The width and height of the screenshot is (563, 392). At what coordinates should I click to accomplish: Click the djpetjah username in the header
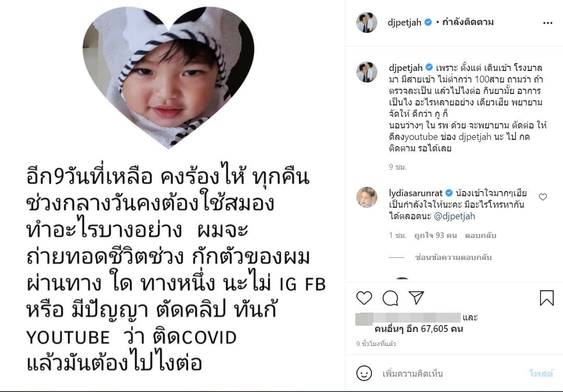(404, 22)
